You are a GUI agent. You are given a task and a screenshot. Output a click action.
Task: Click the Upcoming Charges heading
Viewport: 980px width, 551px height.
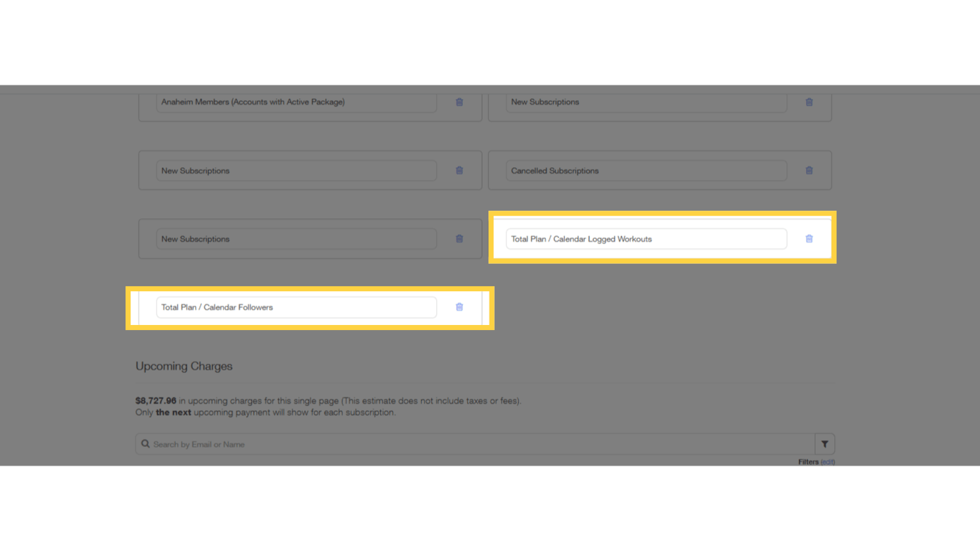click(x=184, y=366)
